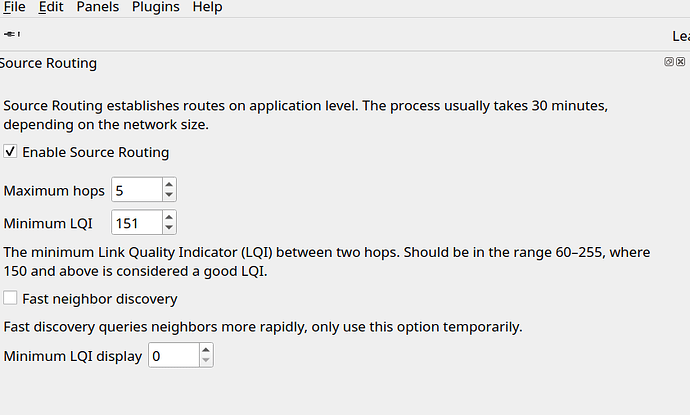Click the Maximum hops value field
Image resolution: width=690 pixels, height=415 pixels.
point(137,190)
